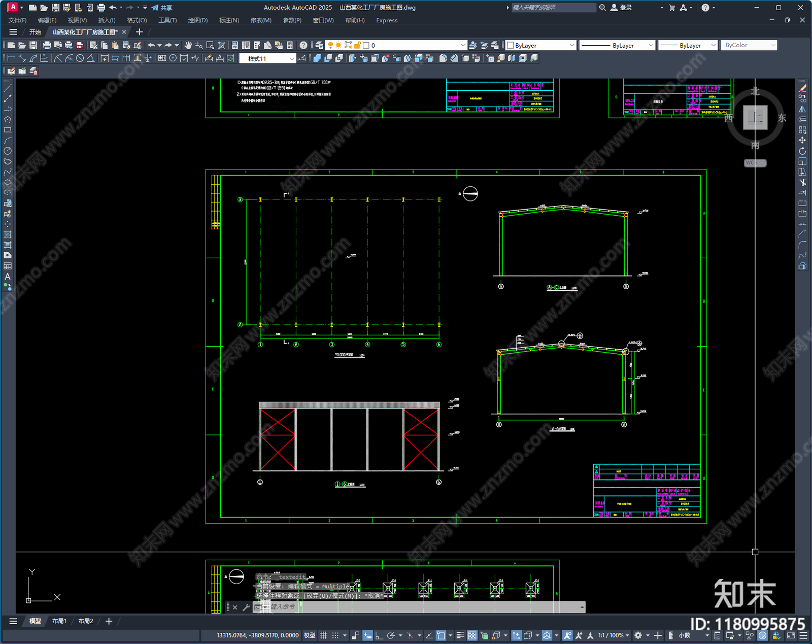Select the Multiline Text A tool

coord(8,277)
